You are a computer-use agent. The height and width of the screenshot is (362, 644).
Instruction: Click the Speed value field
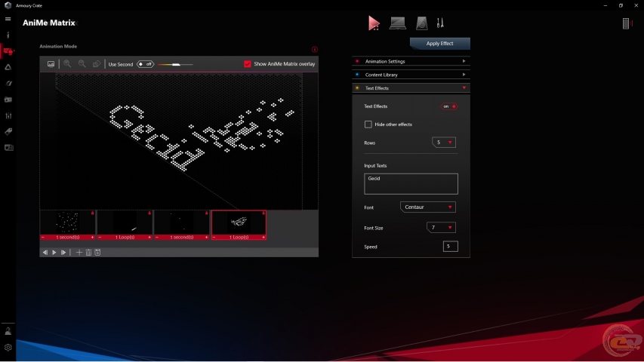click(x=450, y=247)
